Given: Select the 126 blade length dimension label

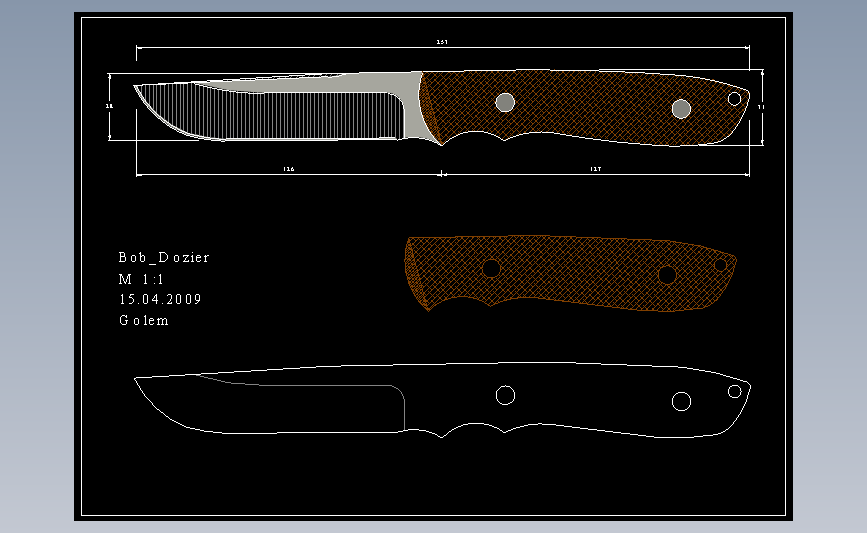Looking at the screenshot, I should [289, 169].
